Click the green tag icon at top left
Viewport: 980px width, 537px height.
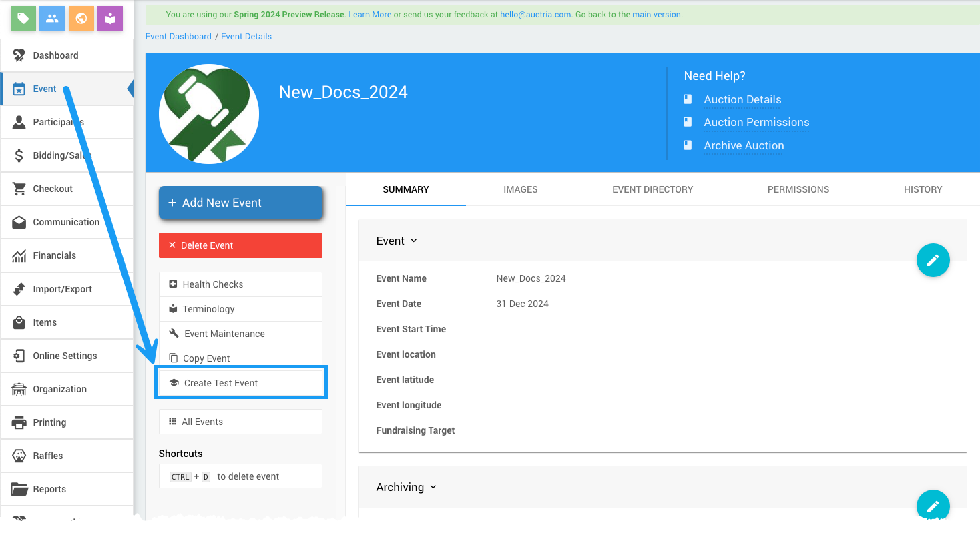(23, 19)
